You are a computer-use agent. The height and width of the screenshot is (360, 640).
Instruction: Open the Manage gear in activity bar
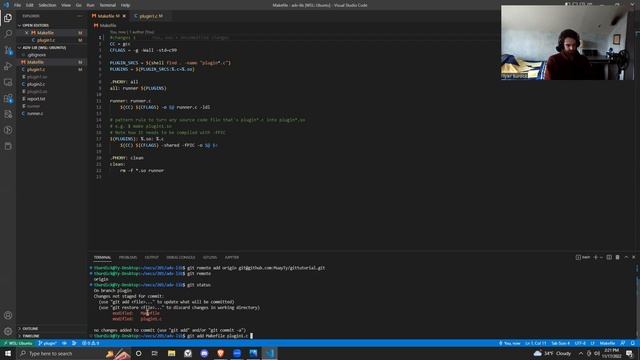[8, 331]
